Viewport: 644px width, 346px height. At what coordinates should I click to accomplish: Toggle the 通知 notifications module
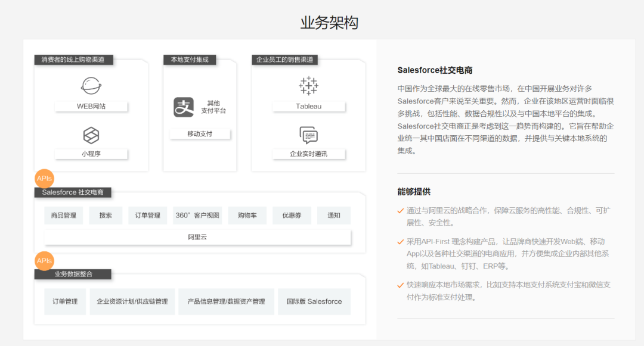coord(334,215)
